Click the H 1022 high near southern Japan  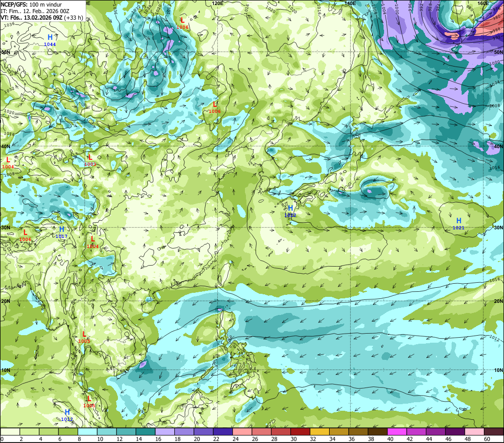pyautogui.click(x=290, y=211)
